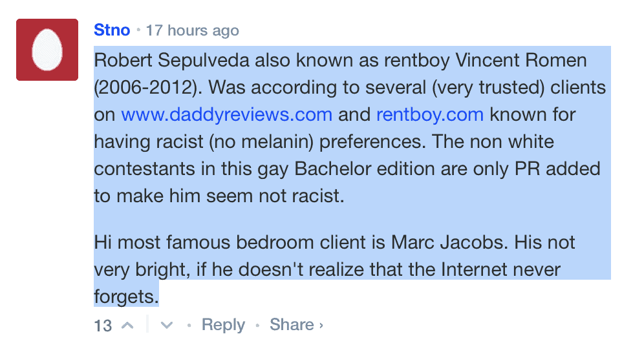
Task: Click the downvote arrow on Stno's comment
Action: pos(166,326)
